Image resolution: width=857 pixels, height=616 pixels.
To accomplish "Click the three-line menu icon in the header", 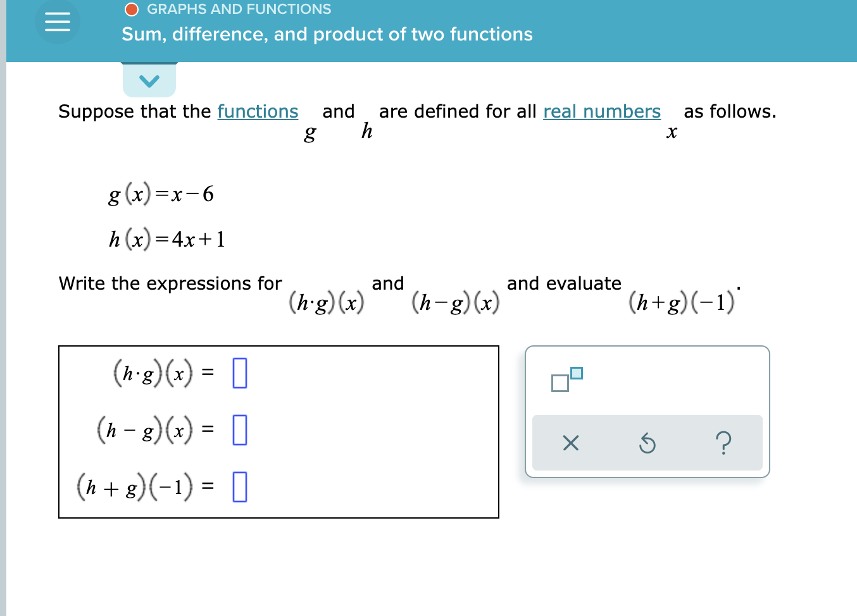I will tap(56, 22).
